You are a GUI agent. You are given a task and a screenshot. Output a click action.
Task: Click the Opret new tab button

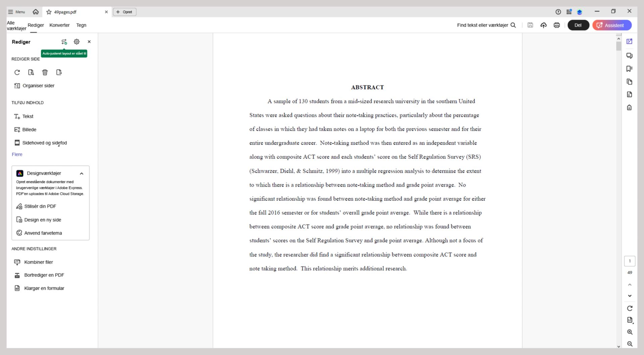tap(124, 12)
